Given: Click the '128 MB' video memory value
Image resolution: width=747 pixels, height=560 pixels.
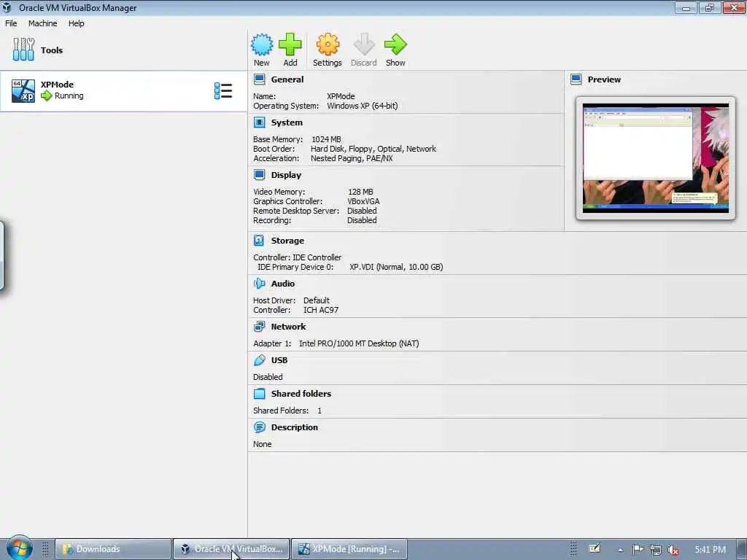Looking at the screenshot, I should (x=360, y=192).
